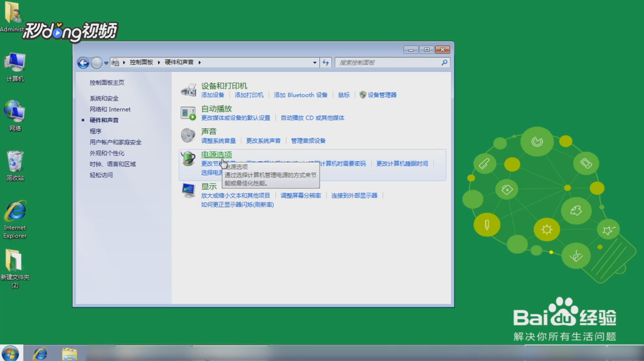The height and width of the screenshot is (361, 644).
Task: Click 更改媒体或设备的默认设置 link
Action: [x=236, y=118]
